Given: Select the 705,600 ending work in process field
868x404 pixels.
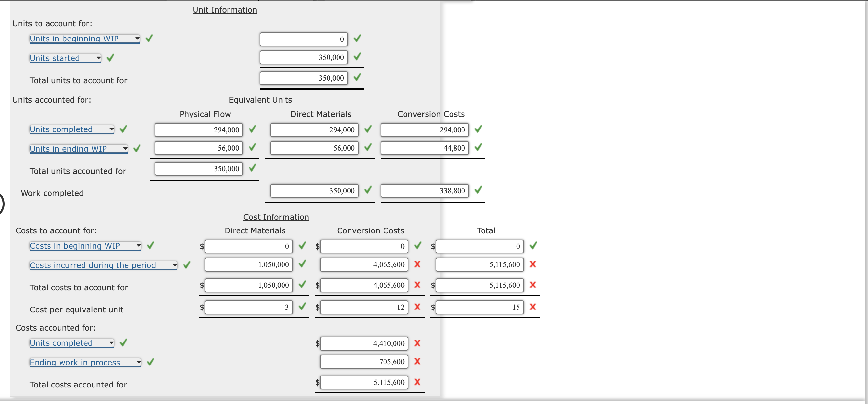Looking at the screenshot, I should pos(363,362).
